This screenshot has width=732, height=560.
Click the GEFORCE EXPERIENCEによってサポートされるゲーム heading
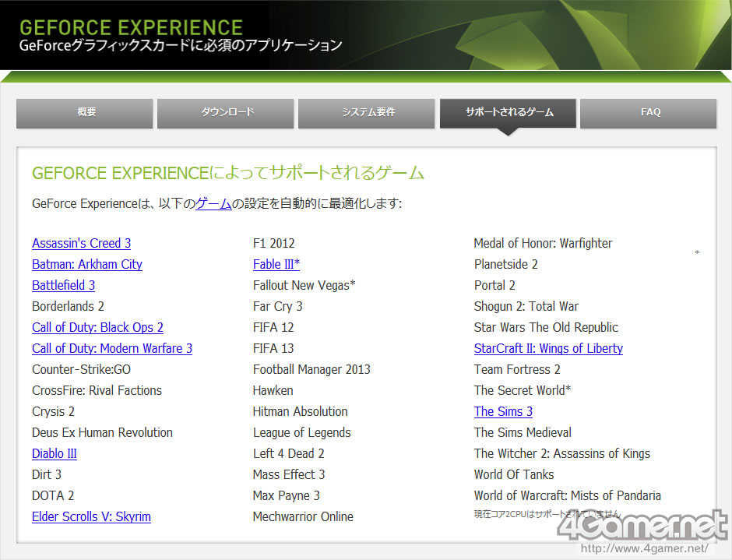228,173
